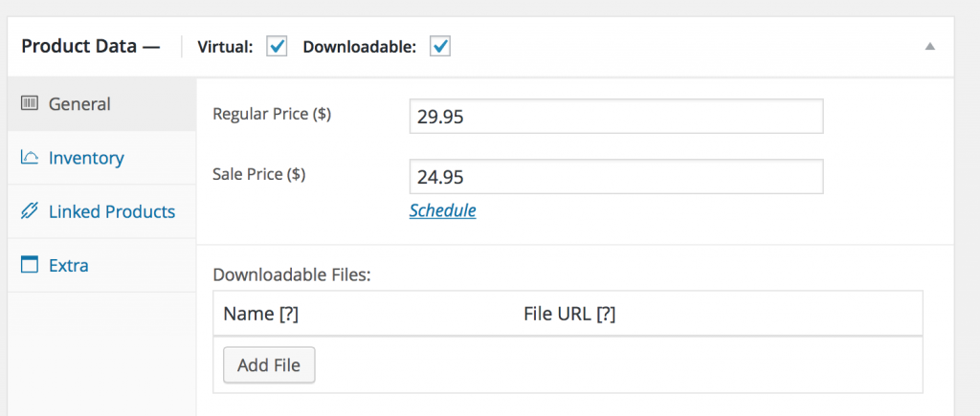Click the Product Data panel title
980x416 pixels.
tap(91, 47)
